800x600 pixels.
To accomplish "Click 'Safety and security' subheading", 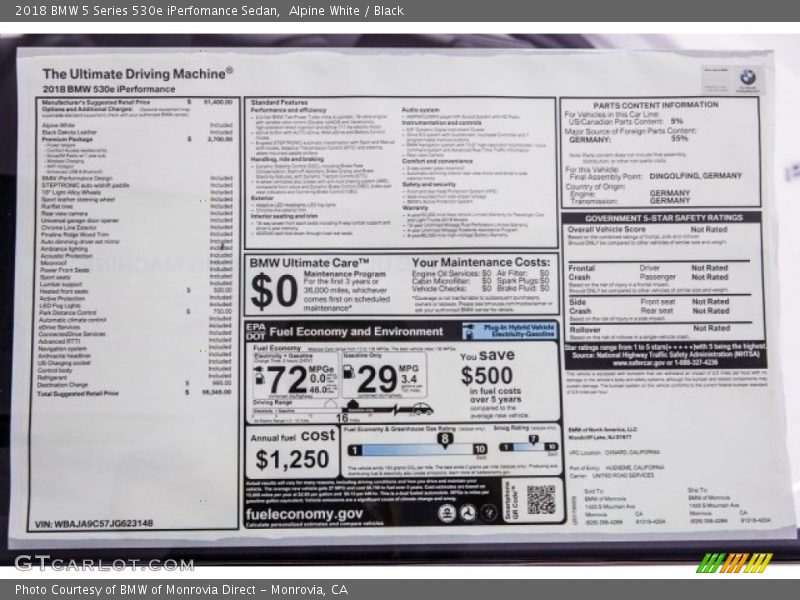I will tap(429, 184).
